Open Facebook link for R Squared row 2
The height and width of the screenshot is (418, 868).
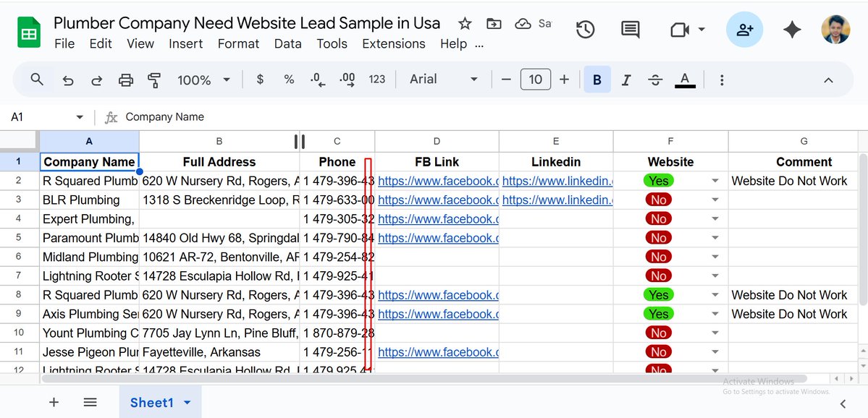pyautogui.click(x=439, y=181)
